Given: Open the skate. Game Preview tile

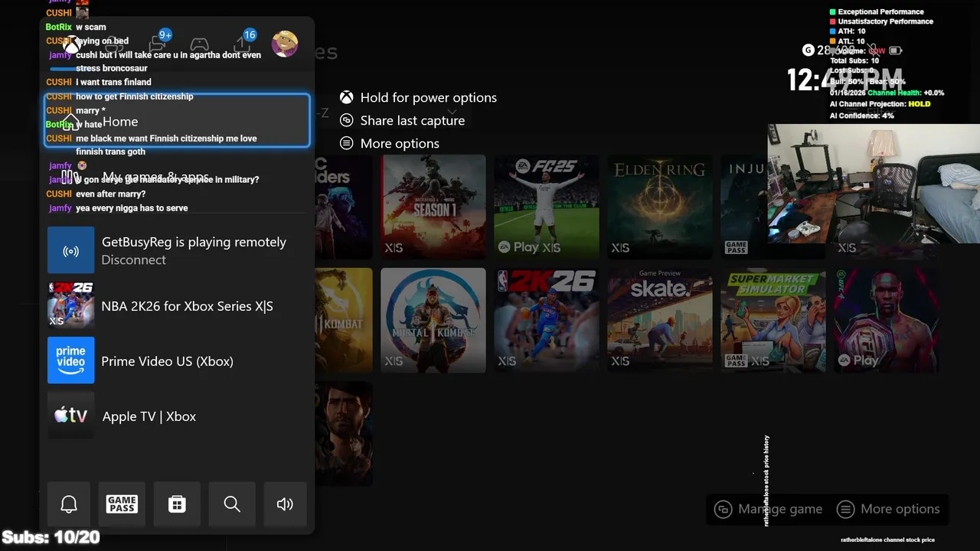Looking at the screenshot, I should 660,320.
